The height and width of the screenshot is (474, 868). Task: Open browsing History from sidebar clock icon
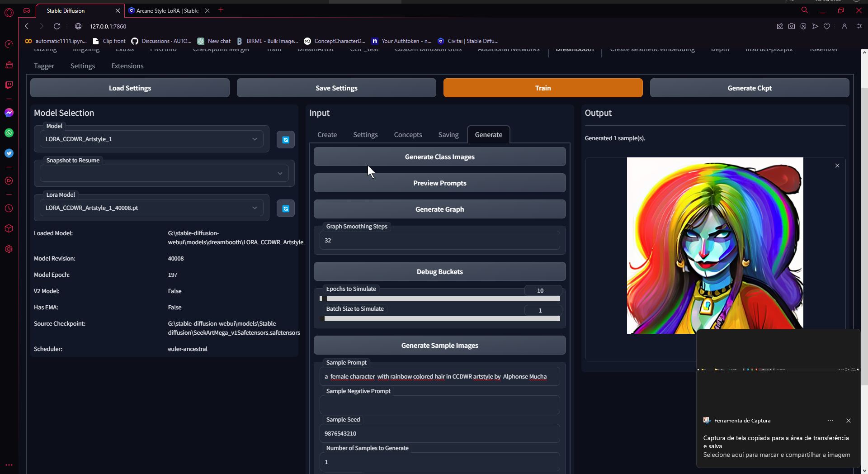[9, 209]
